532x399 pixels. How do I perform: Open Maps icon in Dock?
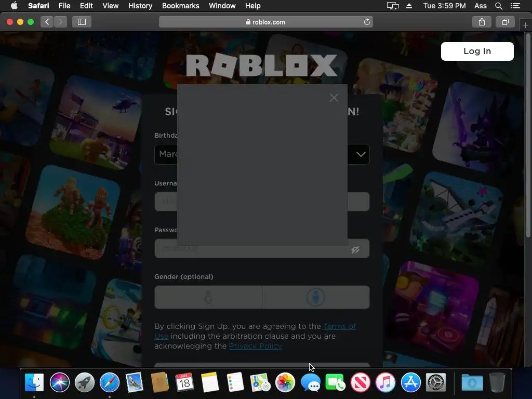pyautogui.click(x=260, y=382)
